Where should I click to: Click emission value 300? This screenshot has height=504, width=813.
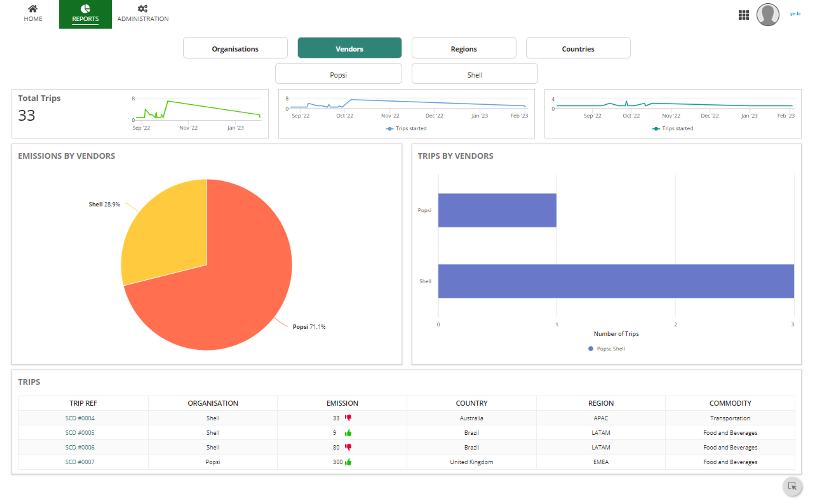tap(337, 462)
